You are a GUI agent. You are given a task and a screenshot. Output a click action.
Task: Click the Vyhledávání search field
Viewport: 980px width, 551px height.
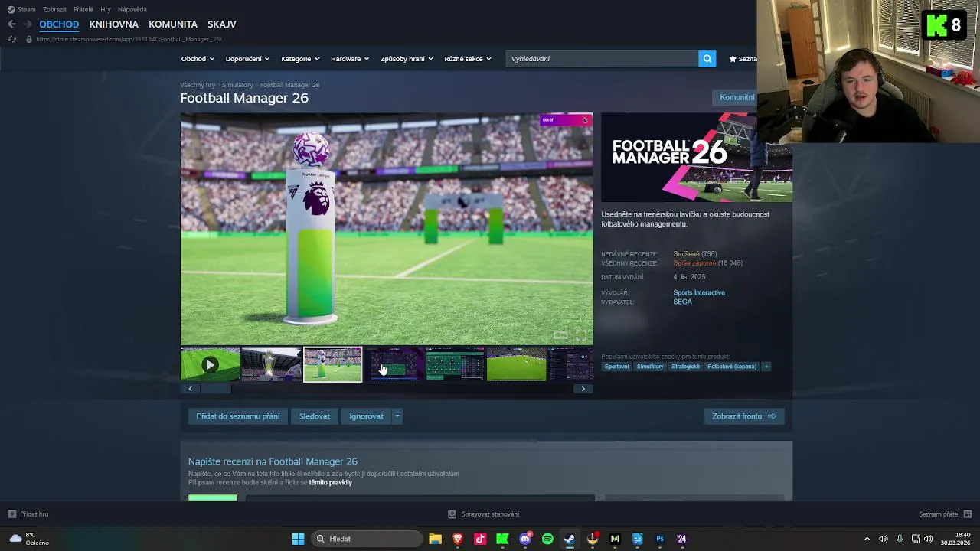pyautogui.click(x=602, y=58)
